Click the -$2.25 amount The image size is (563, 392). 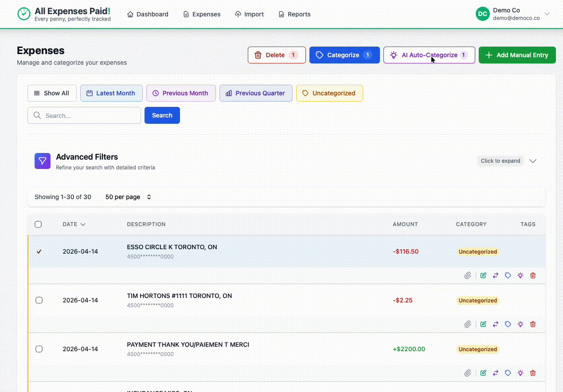[403, 300]
